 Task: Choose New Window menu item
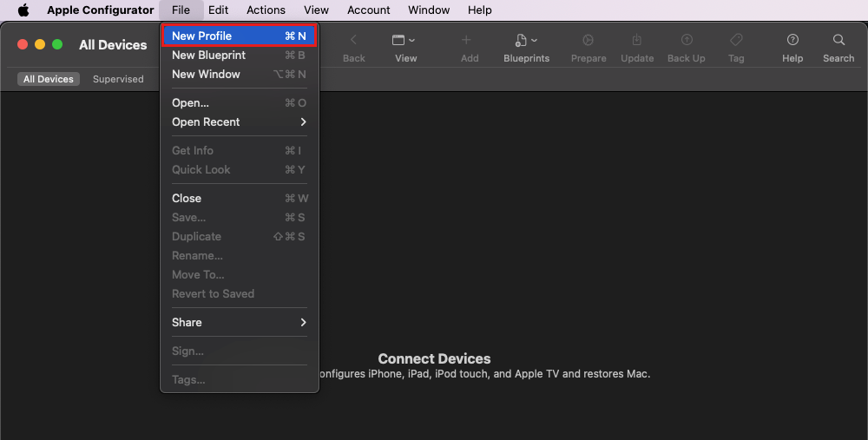[x=239, y=75]
